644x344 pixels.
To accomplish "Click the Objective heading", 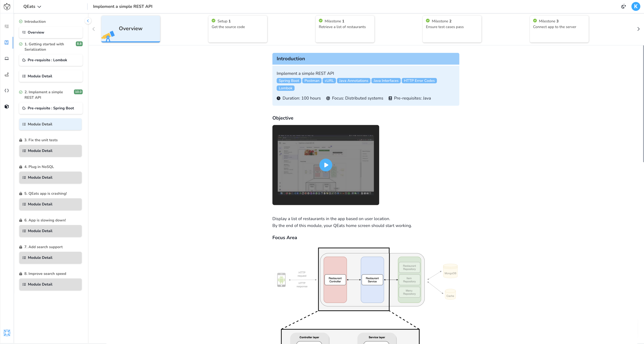I will (x=283, y=118).
